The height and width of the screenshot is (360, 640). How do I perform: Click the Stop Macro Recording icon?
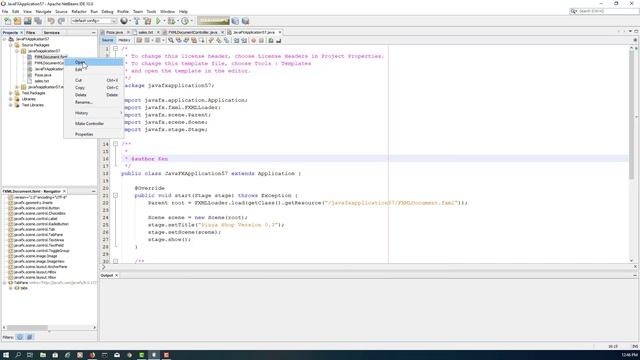(261, 40)
